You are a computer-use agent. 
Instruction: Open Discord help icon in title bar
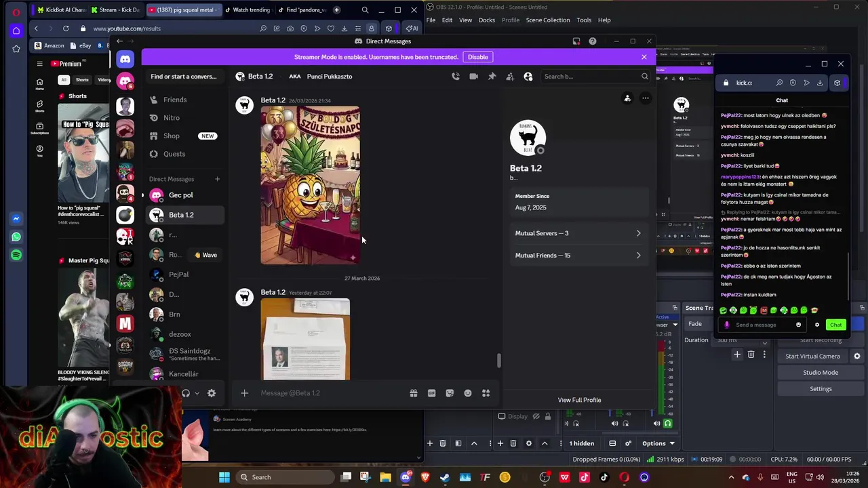click(x=593, y=41)
